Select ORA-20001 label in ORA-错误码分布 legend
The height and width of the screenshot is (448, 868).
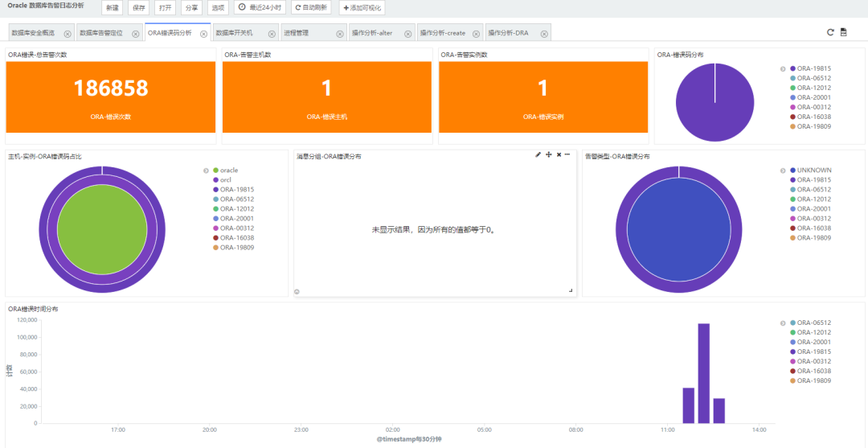[x=814, y=97]
